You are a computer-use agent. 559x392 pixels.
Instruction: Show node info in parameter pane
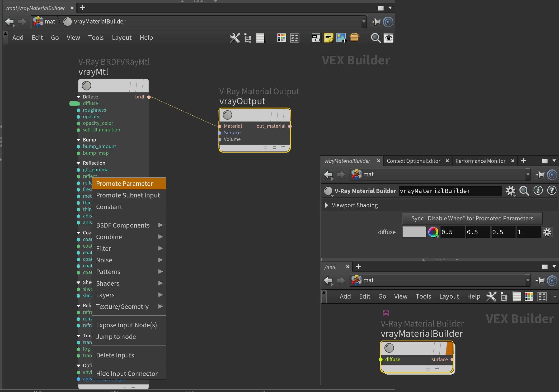538,190
